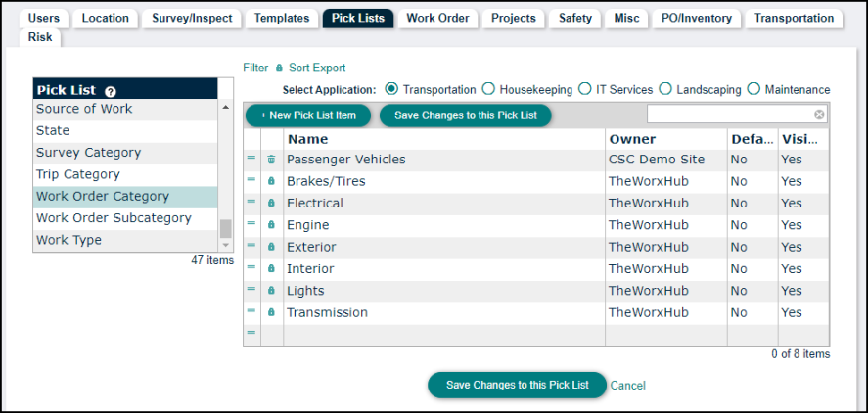Choose the IT Services application option

click(x=584, y=89)
